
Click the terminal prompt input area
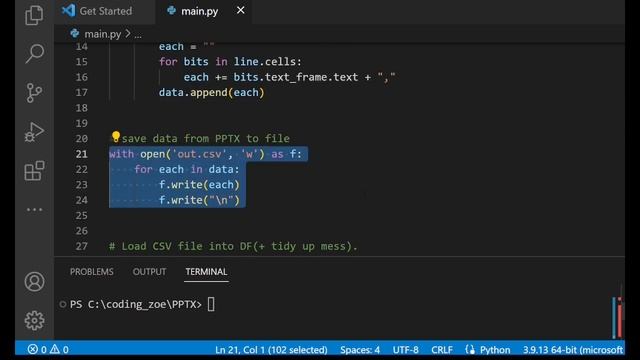coord(211,304)
